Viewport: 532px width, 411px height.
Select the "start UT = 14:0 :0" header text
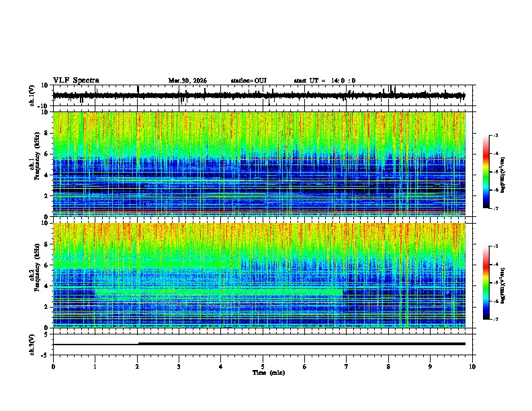point(324,81)
